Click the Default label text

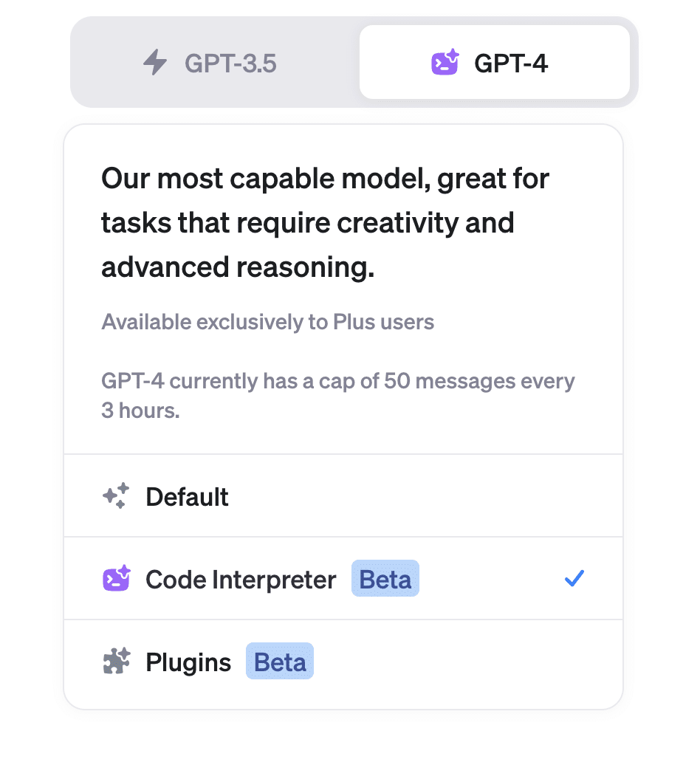188,496
